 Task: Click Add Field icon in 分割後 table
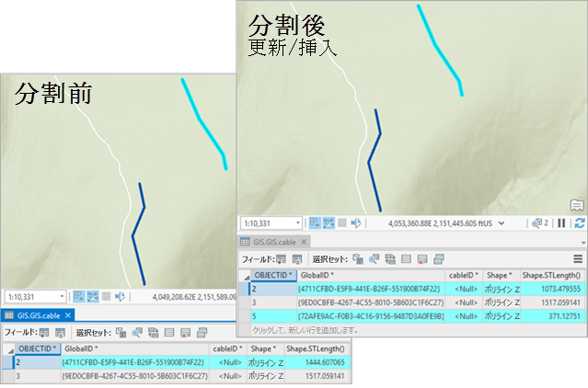click(x=282, y=259)
